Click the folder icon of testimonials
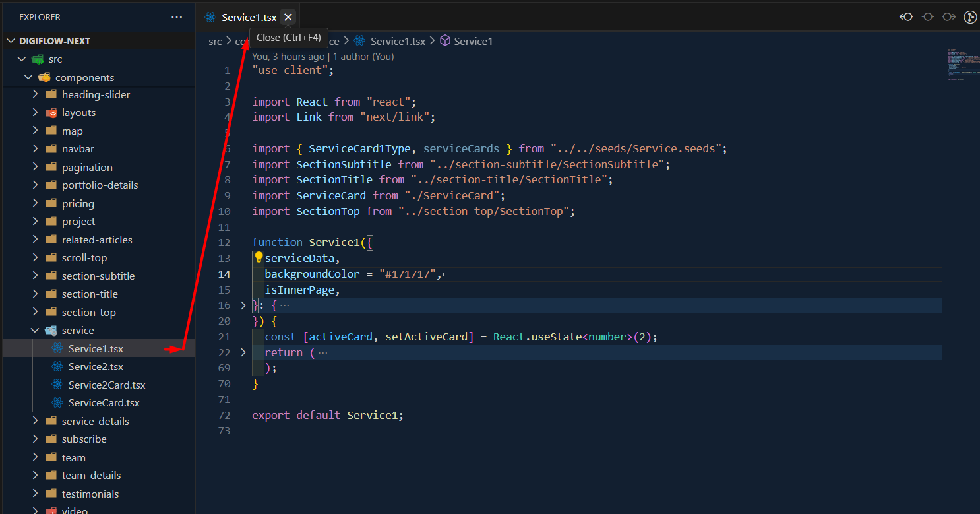 [x=51, y=494]
